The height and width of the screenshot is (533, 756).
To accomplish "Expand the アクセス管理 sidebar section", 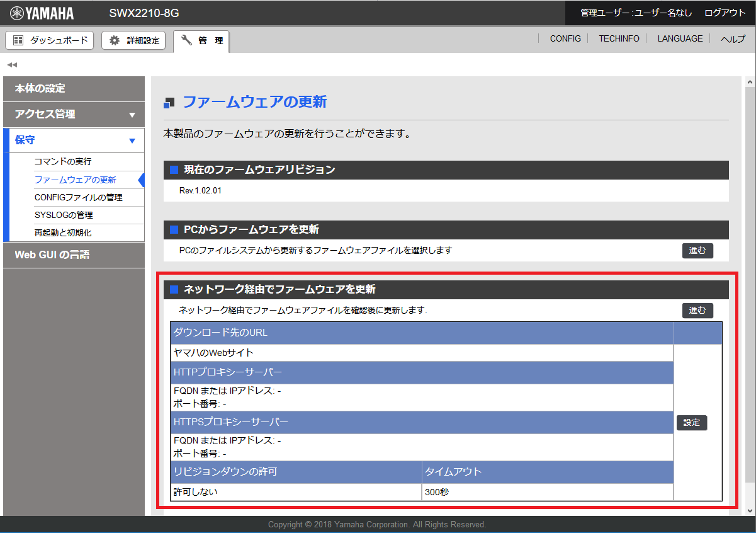I will click(x=74, y=114).
